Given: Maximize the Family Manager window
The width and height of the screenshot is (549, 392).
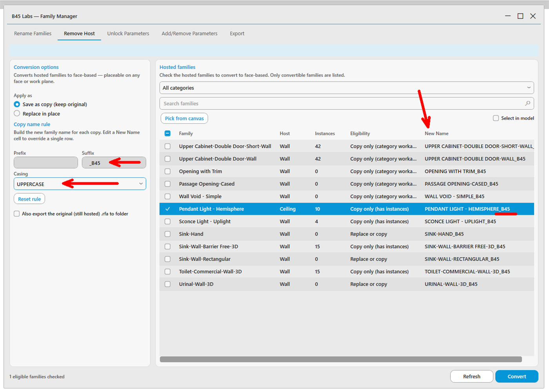Looking at the screenshot, I should pyautogui.click(x=520, y=16).
